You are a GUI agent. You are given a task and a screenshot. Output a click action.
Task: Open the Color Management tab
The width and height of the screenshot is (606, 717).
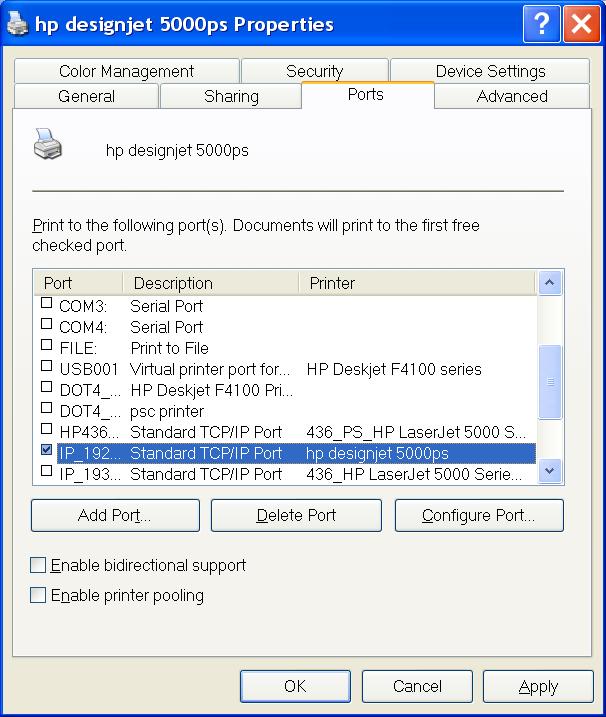click(x=126, y=71)
